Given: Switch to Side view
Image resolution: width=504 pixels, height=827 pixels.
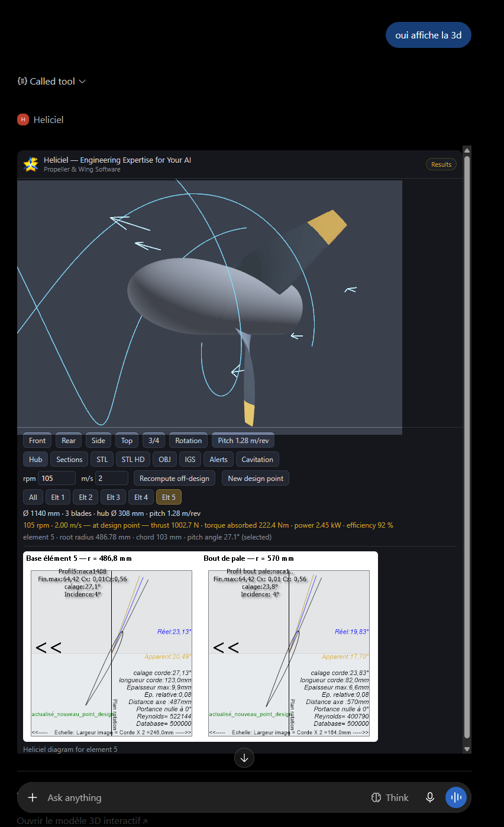Looking at the screenshot, I should tap(98, 441).
